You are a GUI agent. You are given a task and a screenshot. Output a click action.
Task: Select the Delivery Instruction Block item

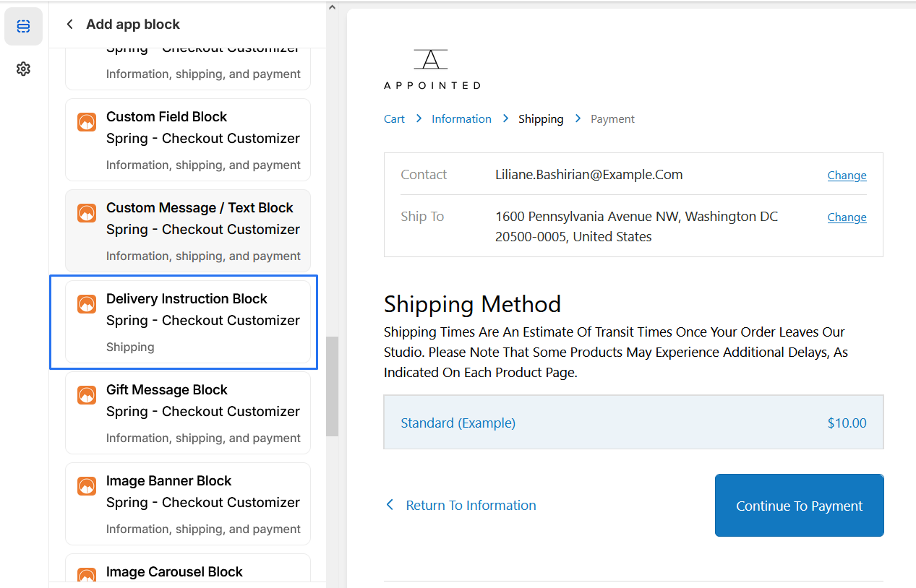(x=187, y=322)
